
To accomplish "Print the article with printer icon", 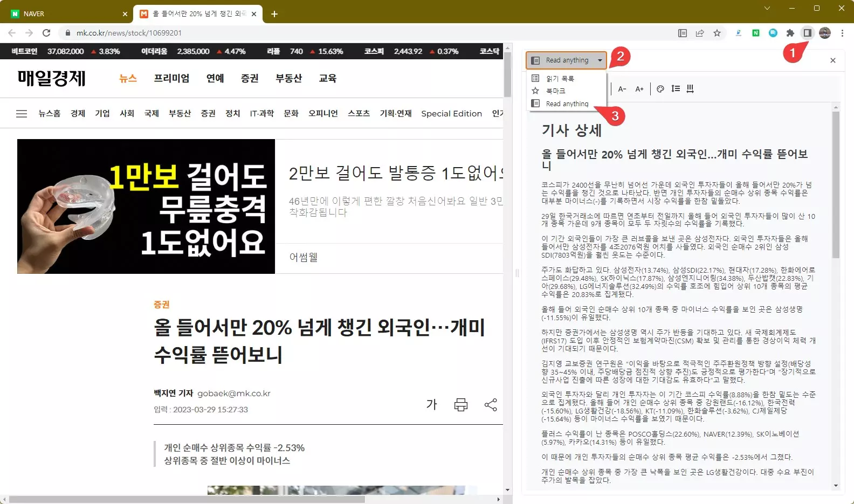I will [461, 405].
